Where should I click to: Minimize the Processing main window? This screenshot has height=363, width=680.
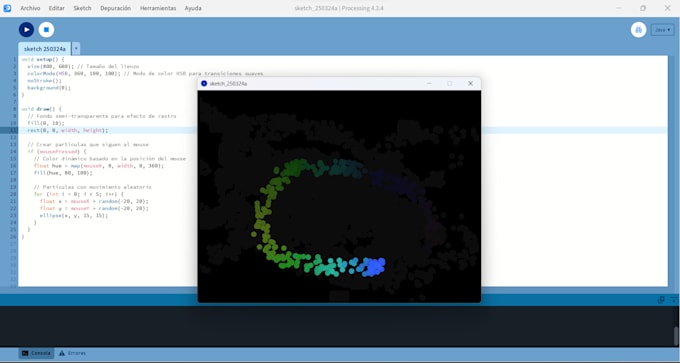619,8
